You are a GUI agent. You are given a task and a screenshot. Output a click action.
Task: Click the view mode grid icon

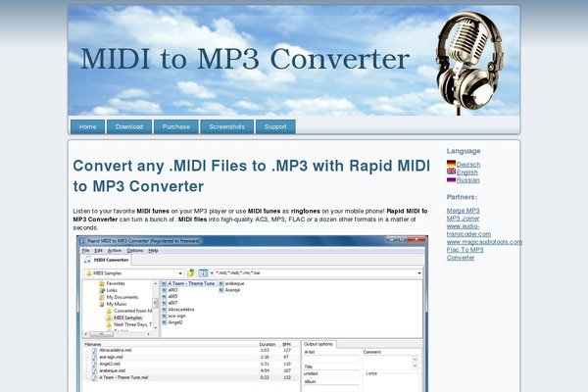pos(203,273)
